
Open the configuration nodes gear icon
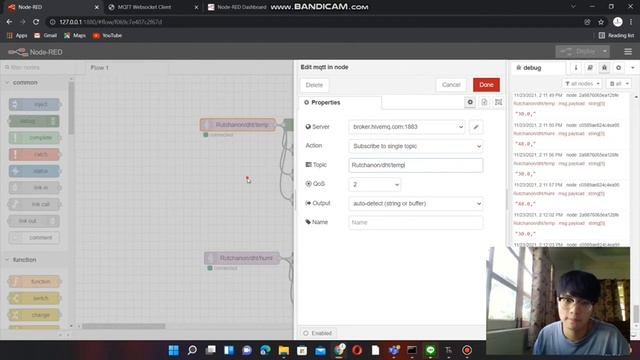pos(618,68)
